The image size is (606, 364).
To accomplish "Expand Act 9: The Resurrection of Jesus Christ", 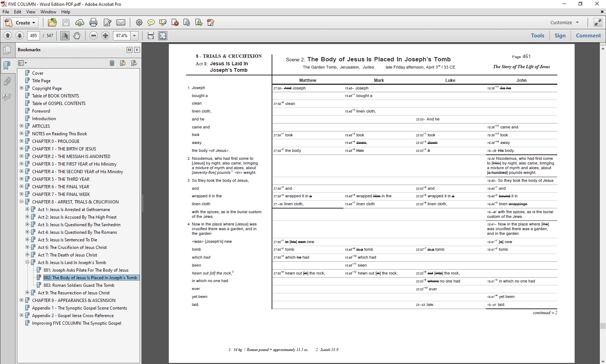I will [x=27, y=293].
